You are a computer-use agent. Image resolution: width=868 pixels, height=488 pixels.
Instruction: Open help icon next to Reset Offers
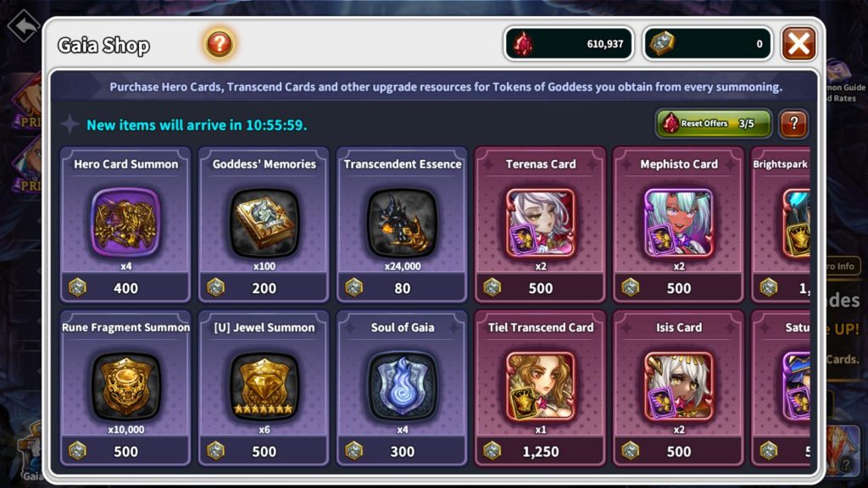(x=793, y=124)
